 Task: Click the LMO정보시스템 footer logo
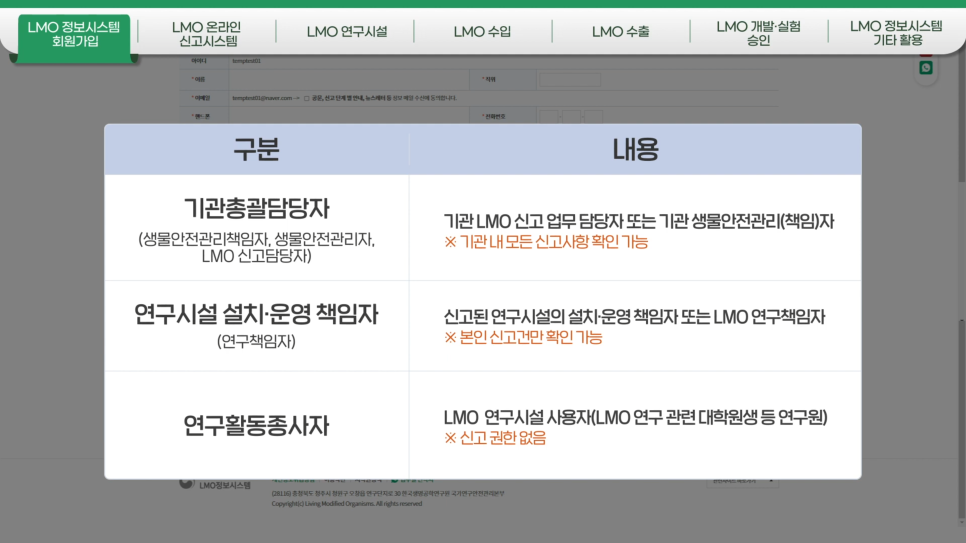pyautogui.click(x=215, y=484)
